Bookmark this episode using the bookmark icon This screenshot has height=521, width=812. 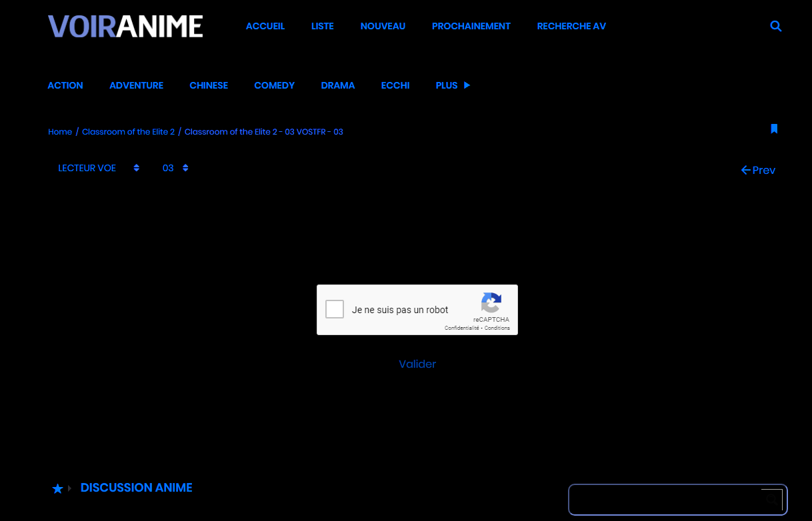pyautogui.click(x=774, y=129)
